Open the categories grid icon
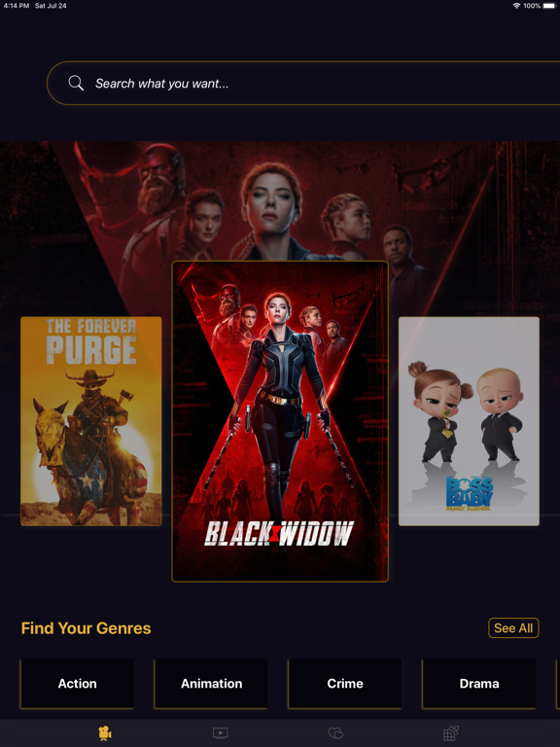 (450, 733)
